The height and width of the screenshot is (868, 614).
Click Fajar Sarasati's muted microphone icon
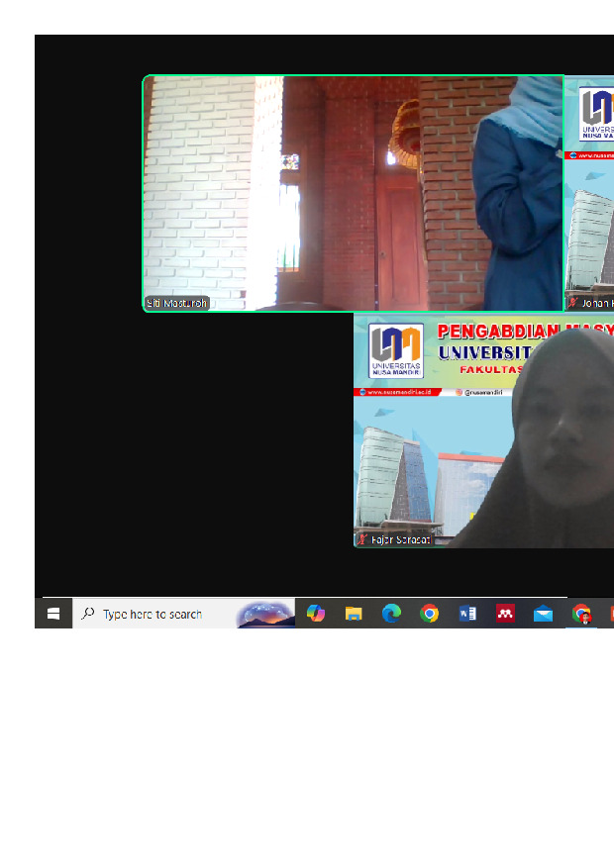[x=362, y=539]
